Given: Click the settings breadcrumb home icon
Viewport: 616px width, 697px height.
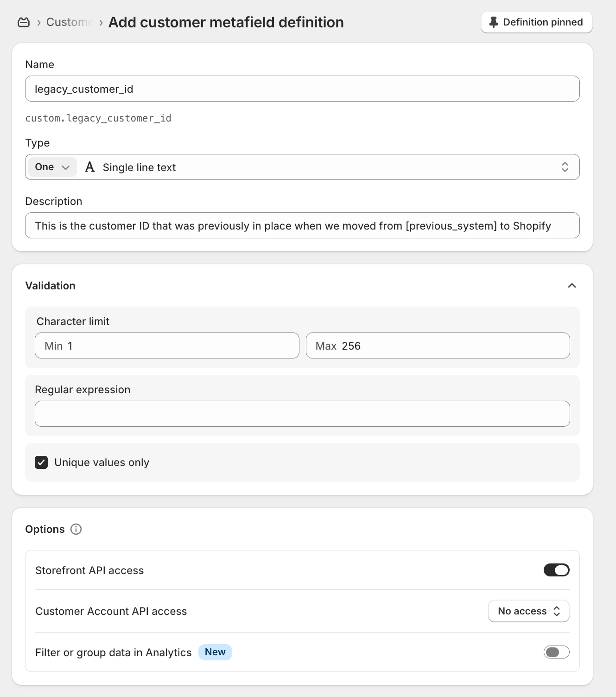Looking at the screenshot, I should pyautogui.click(x=24, y=22).
